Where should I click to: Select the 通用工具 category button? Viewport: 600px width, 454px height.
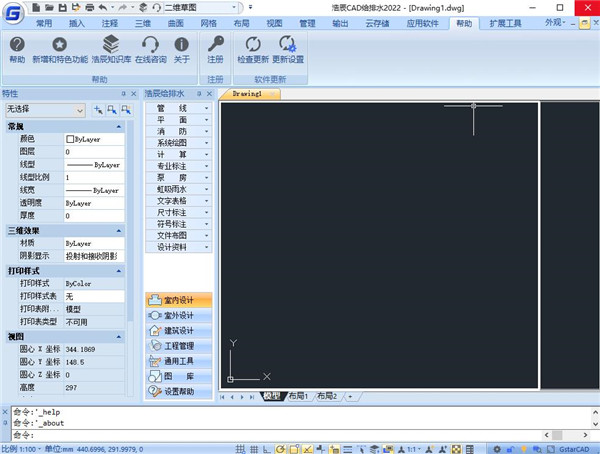pos(179,361)
